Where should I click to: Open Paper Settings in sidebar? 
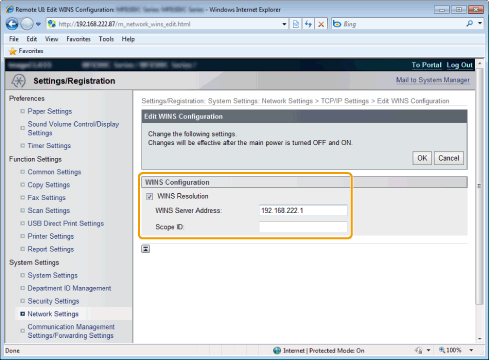tap(50, 111)
